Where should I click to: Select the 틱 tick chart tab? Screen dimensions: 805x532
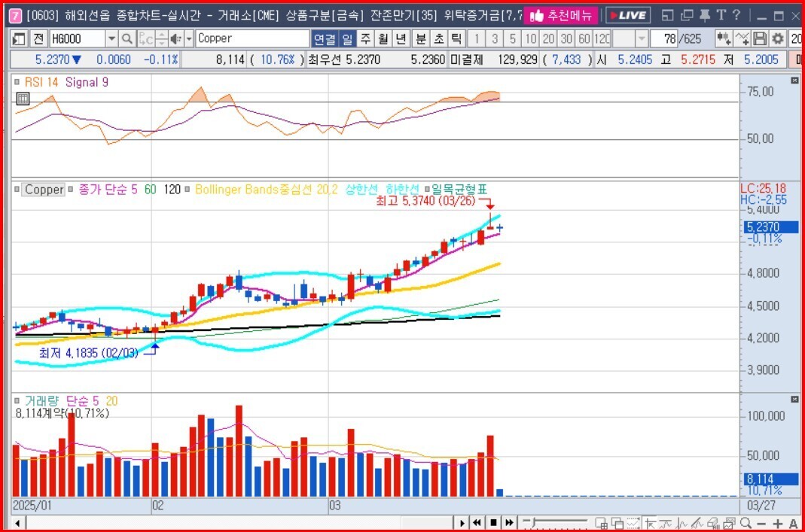click(x=456, y=38)
